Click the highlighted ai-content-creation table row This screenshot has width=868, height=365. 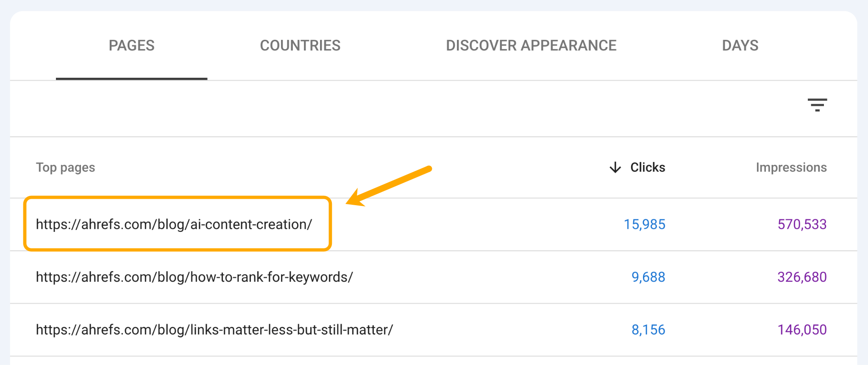(424, 224)
